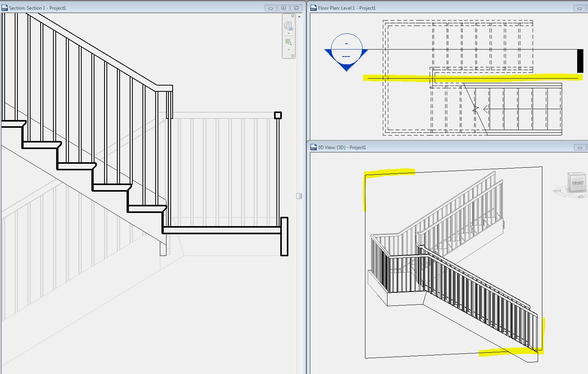The image size is (588, 374).
Task: Select the stair model in 3D view
Action: (x=453, y=267)
